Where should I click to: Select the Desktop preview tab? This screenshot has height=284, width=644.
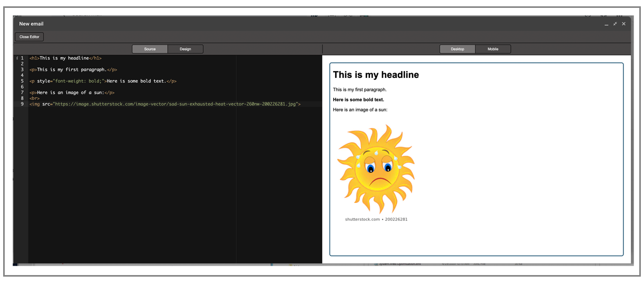coord(457,49)
